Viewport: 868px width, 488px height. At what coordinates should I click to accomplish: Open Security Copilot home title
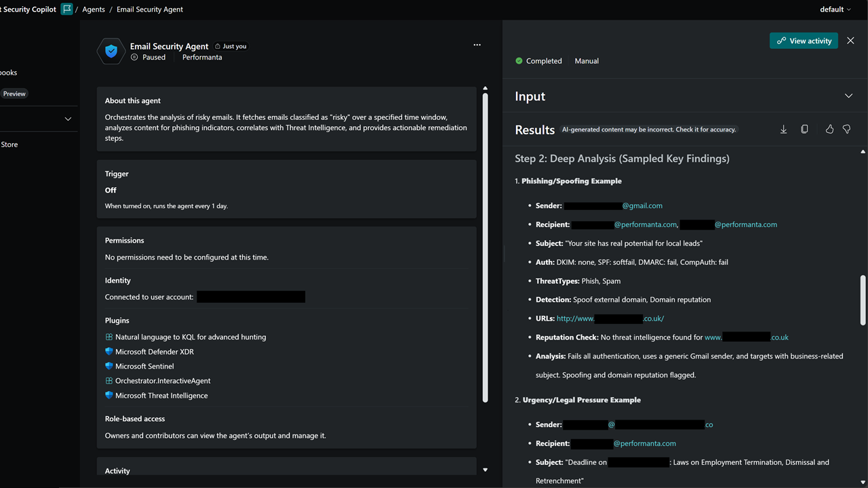(28, 9)
